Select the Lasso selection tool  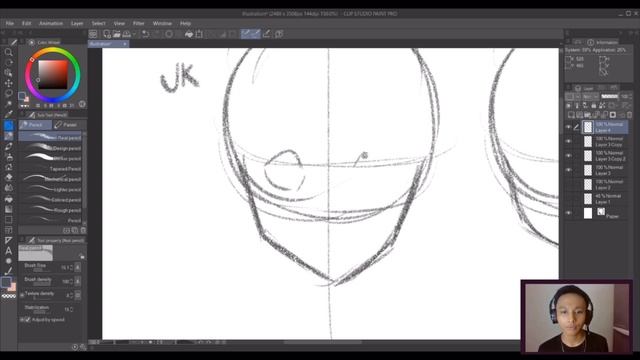[x=9, y=94]
